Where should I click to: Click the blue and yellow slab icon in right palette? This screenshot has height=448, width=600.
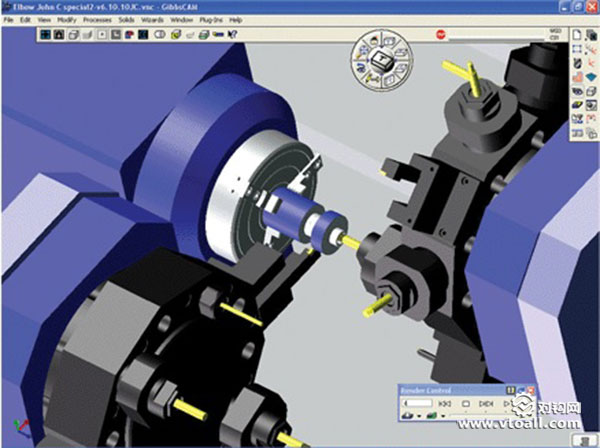tap(577, 105)
